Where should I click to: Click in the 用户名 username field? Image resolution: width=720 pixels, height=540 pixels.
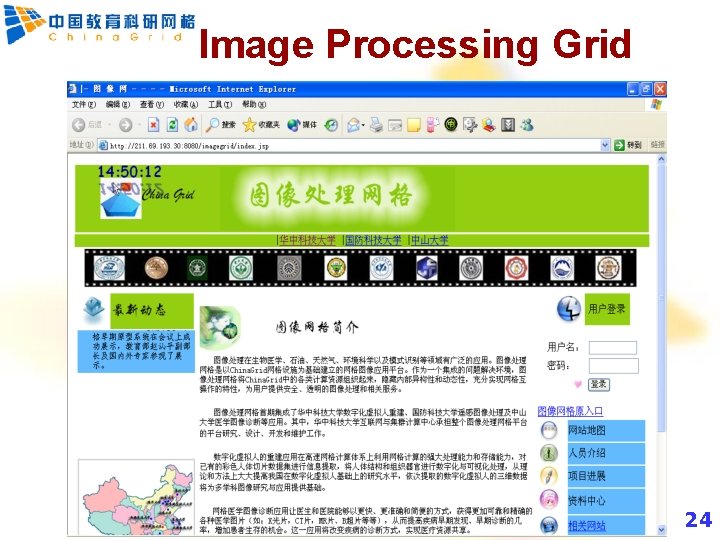[613, 348]
